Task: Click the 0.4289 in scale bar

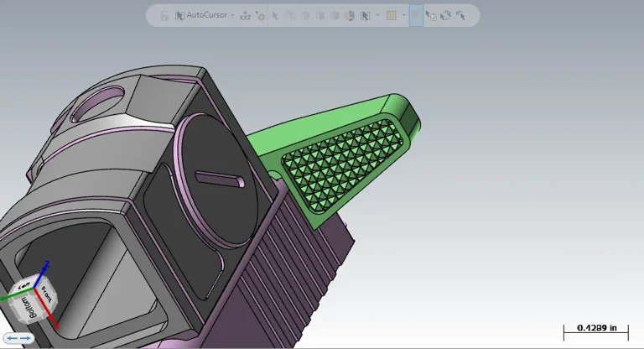Action: coord(595,329)
